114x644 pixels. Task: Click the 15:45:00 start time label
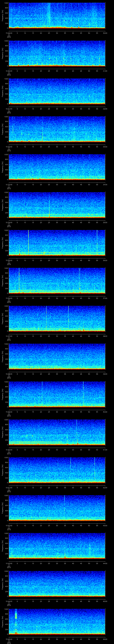point(9,639)
